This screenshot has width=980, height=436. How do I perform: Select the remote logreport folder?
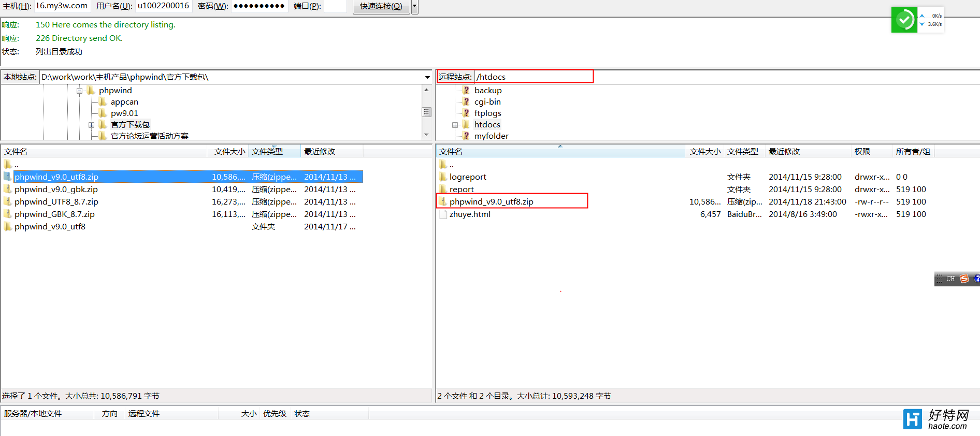click(468, 177)
